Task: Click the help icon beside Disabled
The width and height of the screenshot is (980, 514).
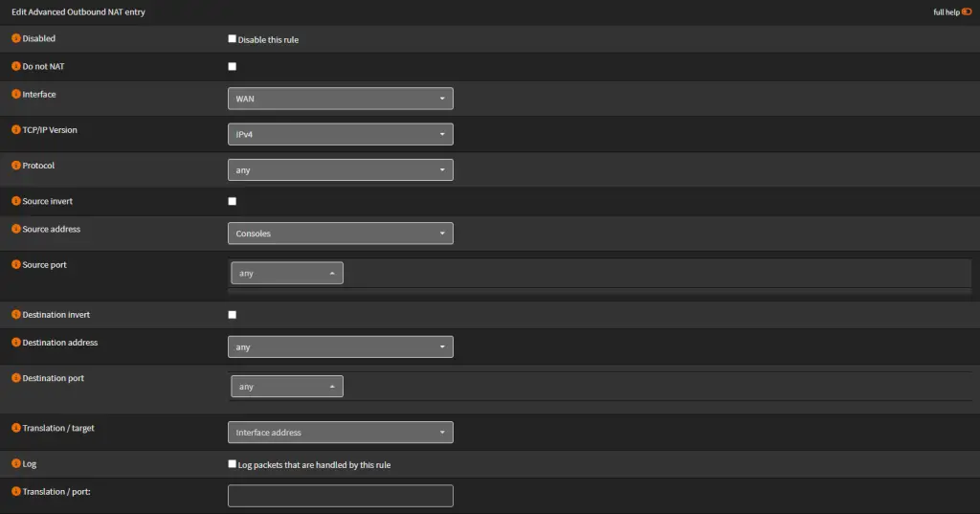Action: coord(15,39)
